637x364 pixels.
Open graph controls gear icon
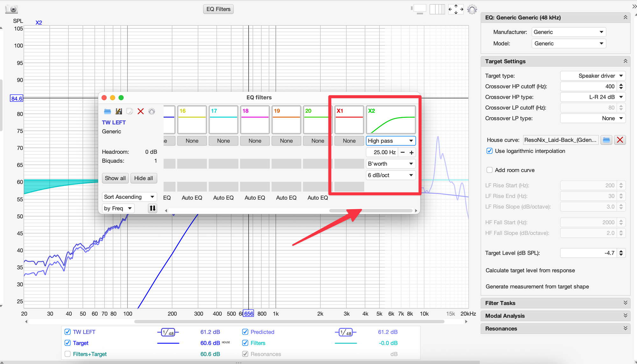(472, 9)
